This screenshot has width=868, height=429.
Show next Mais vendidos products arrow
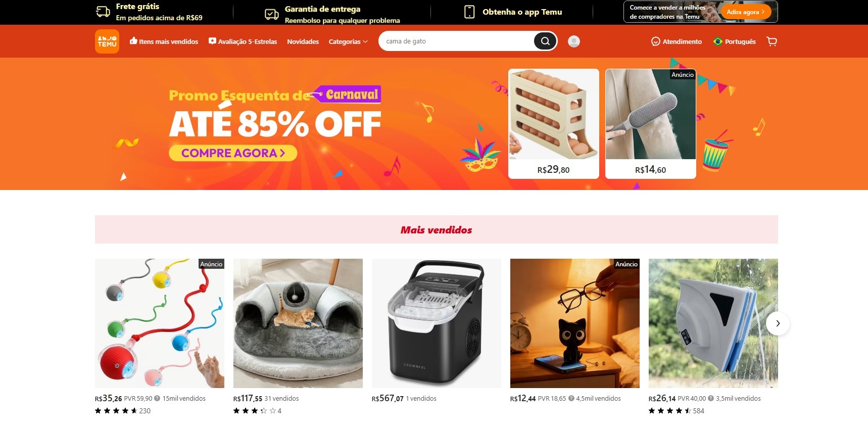[x=778, y=323]
